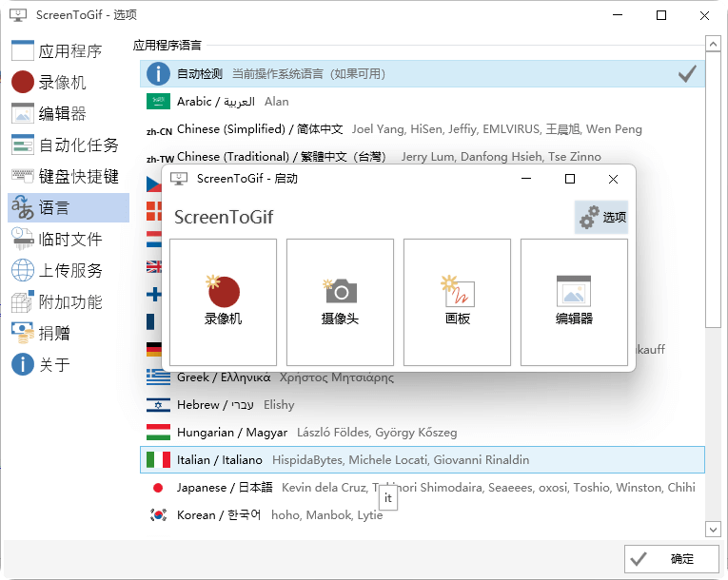Open 选项 in the startup window
This screenshot has width=728, height=580.
coord(601,217)
